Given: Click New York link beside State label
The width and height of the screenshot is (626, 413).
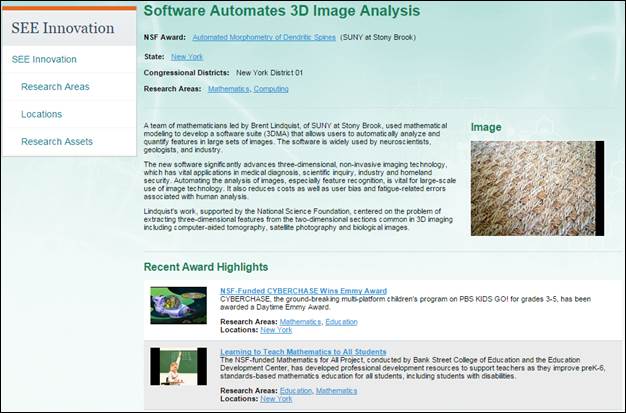Looking at the screenshot, I should [187, 57].
